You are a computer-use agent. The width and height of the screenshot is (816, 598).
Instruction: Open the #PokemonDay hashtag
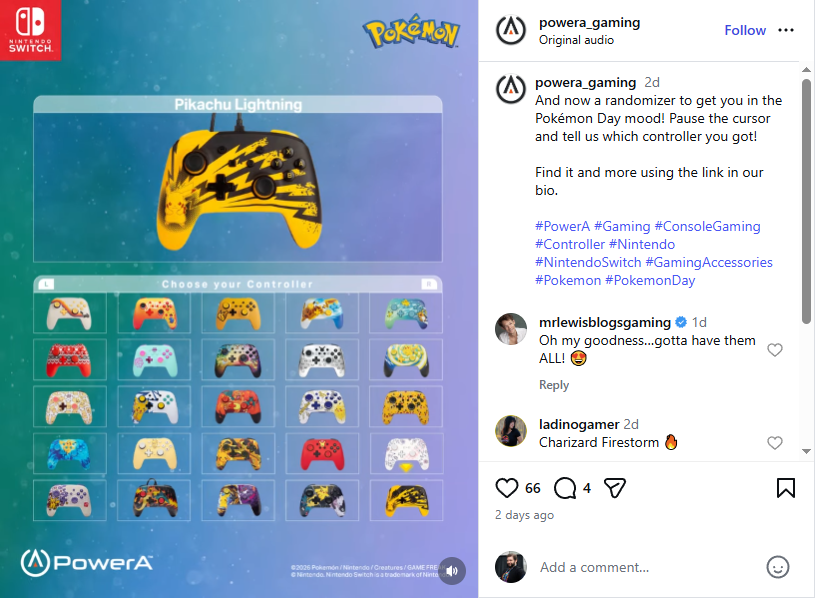[650, 281]
